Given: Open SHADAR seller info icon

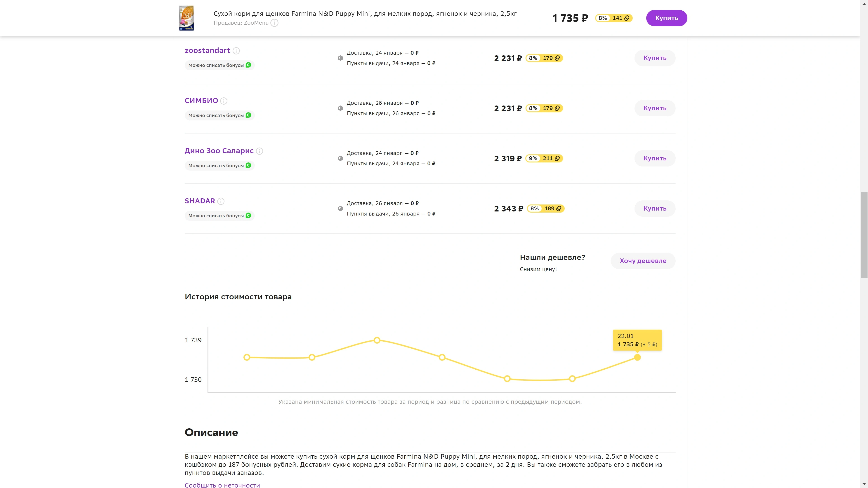Looking at the screenshot, I should pyautogui.click(x=221, y=201).
